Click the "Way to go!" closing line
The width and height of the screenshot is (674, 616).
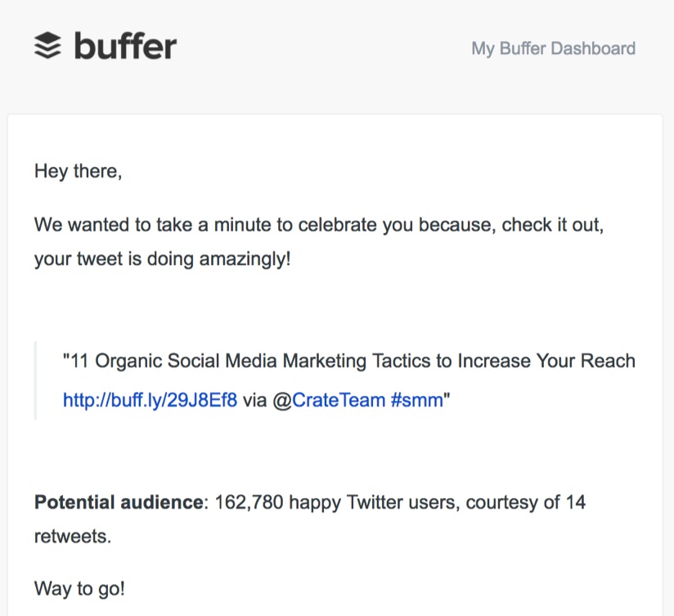point(79,588)
